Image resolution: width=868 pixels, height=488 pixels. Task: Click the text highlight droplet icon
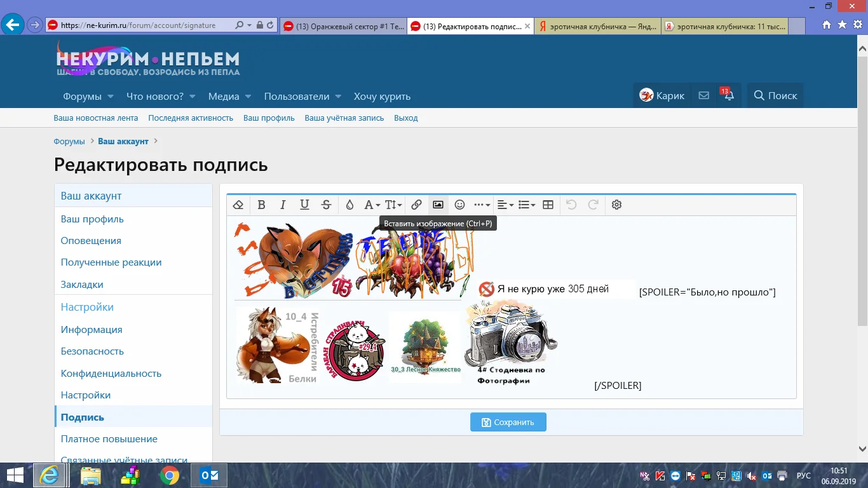pyautogui.click(x=349, y=205)
